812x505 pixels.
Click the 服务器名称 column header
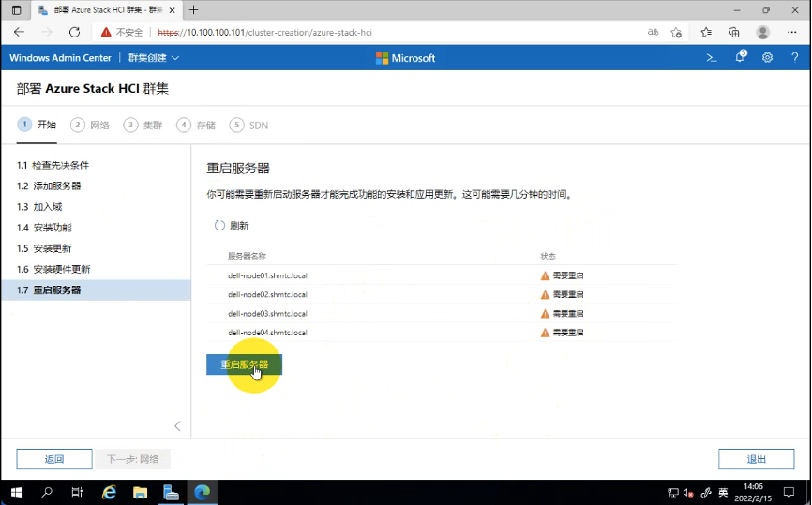(247, 256)
